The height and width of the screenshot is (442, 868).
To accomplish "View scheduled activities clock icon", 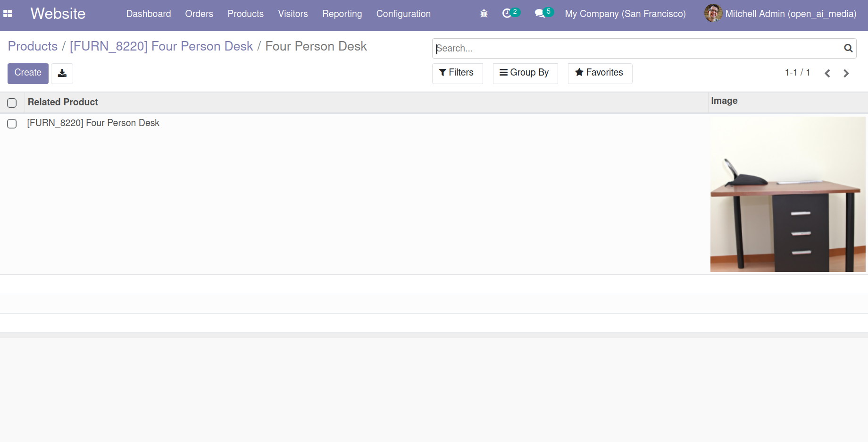I will click(507, 13).
